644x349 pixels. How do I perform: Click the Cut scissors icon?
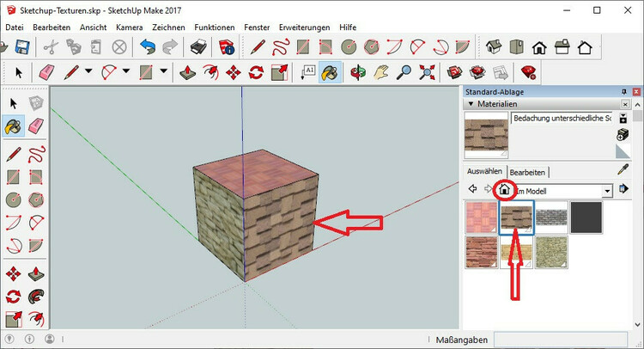(x=51, y=47)
